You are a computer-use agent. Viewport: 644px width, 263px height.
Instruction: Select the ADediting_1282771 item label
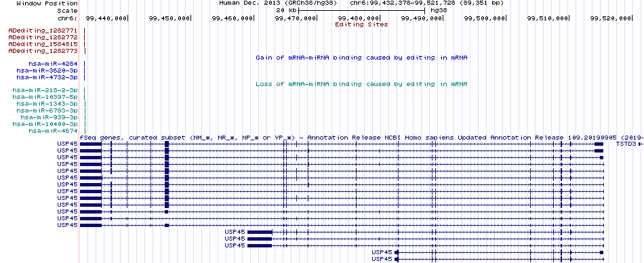click(x=43, y=31)
